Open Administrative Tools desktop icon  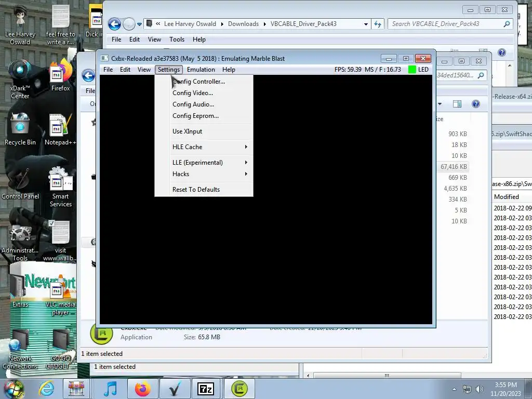[20, 242]
